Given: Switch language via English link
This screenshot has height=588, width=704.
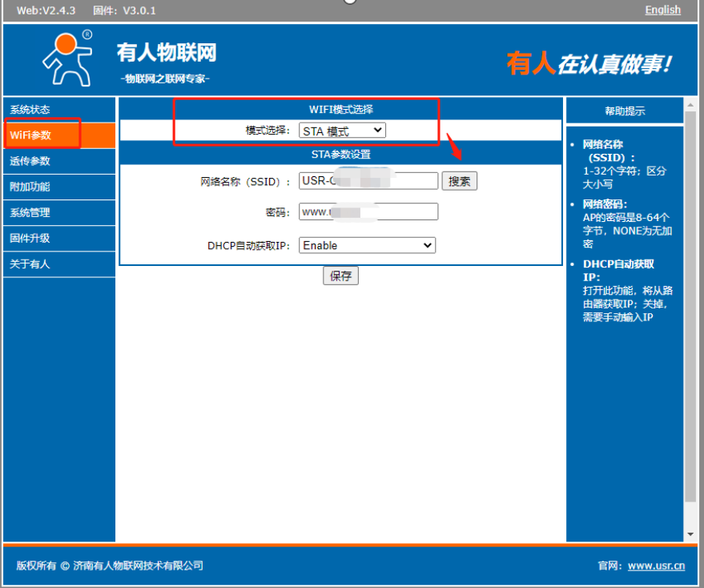Looking at the screenshot, I should (x=662, y=10).
